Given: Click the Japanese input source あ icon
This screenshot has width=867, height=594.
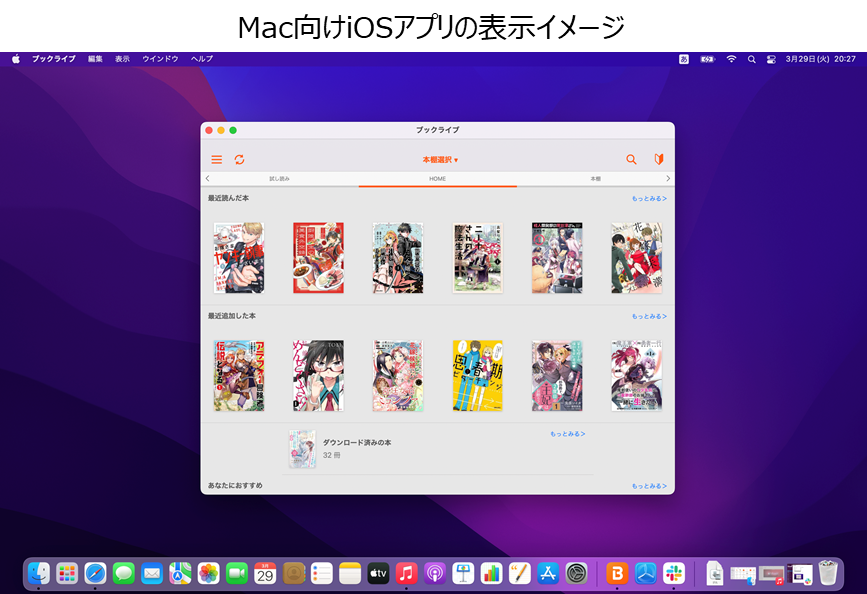Looking at the screenshot, I should 684,59.
